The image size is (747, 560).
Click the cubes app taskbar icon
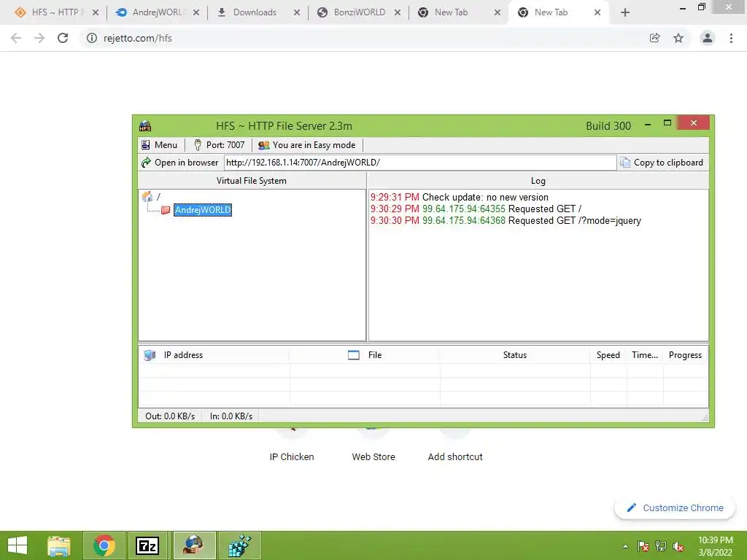(239, 545)
